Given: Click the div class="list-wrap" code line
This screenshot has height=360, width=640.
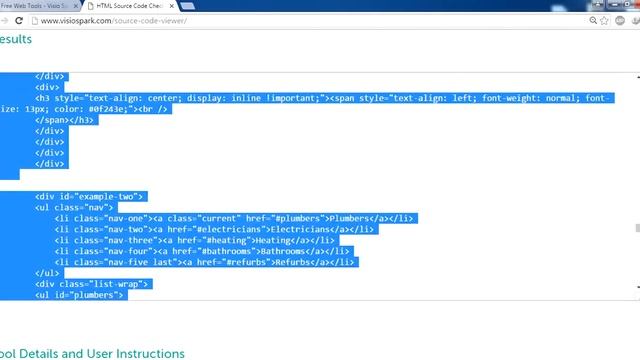Looking at the screenshot, I should (x=91, y=284).
